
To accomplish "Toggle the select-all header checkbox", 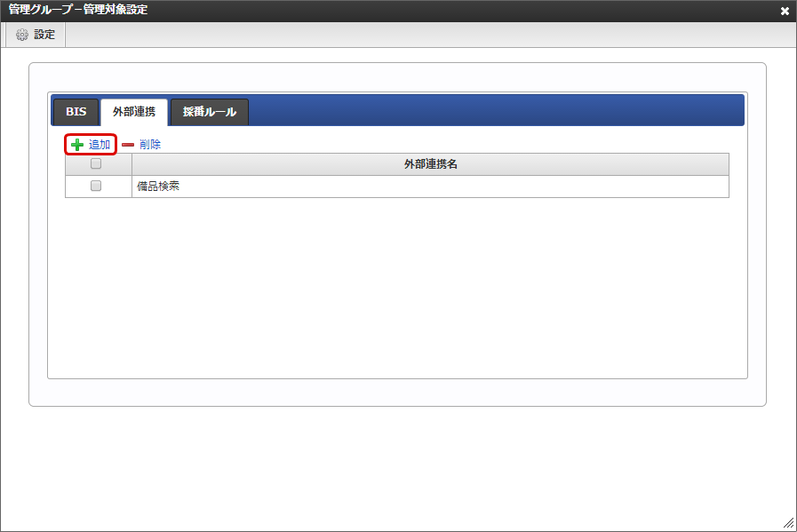I will 96,163.
